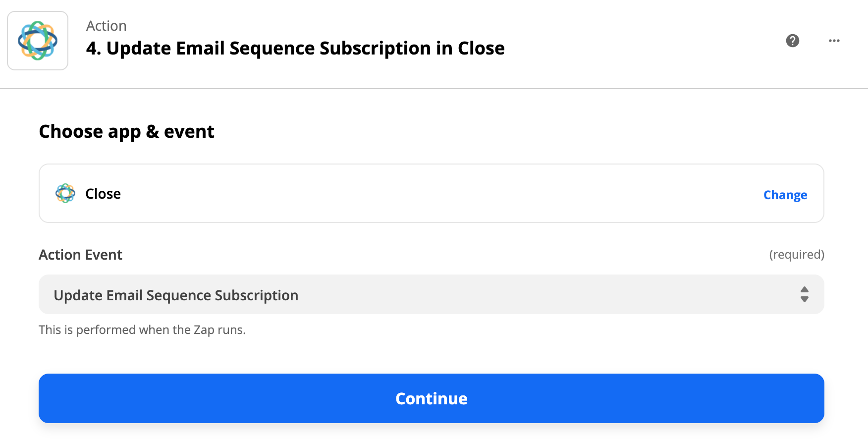Image resolution: width=868 pixels, height=441 pixels.
Task: Click the up arrow on Action Event selector
Action: click(805, 289)
